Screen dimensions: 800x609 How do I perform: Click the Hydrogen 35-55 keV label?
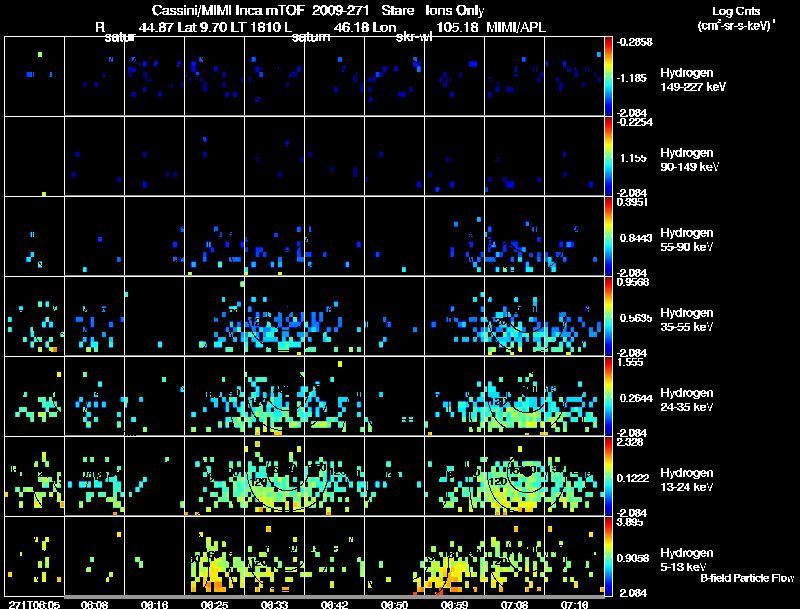687,320
